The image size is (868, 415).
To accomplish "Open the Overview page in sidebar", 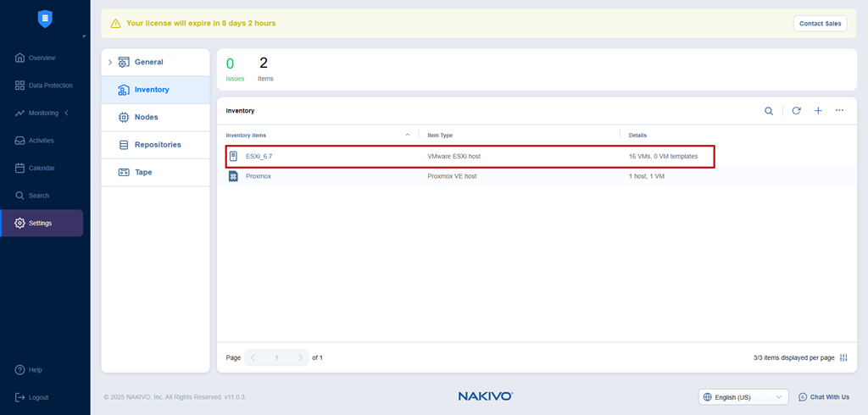I will coord(42,58).
